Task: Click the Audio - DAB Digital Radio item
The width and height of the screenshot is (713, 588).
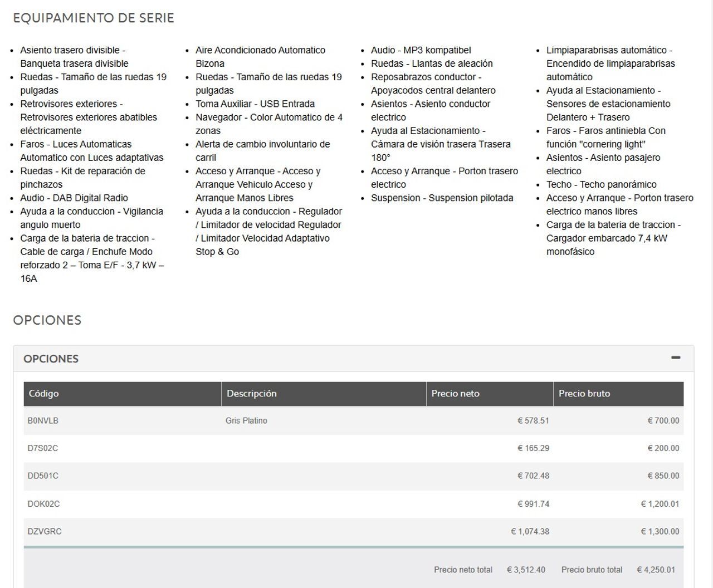Action: [x=74, y=198]
